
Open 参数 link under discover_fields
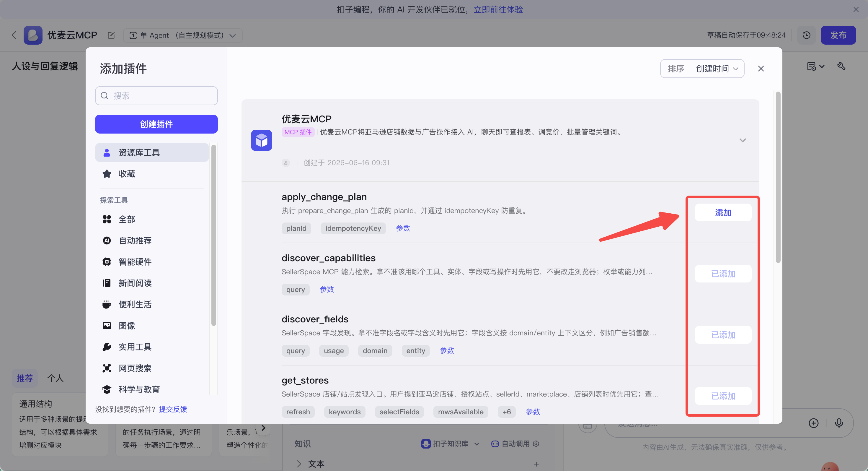coord(447,351)
